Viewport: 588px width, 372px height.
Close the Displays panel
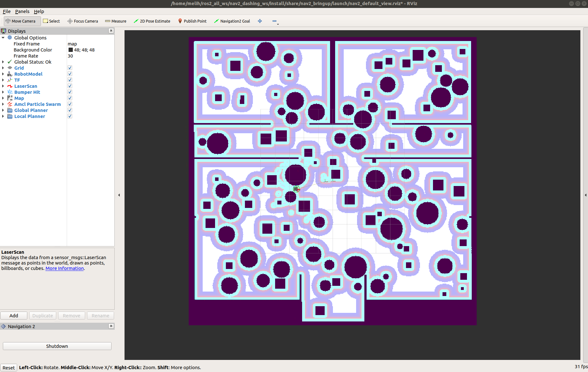pos(111,31)
